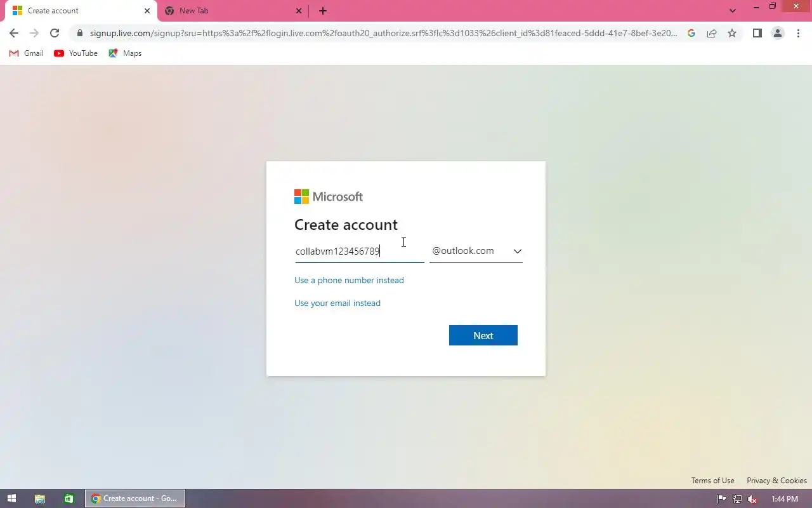This screenshot has width=812, height=508.
Task: Click the Next button
Action: pyautogui.click(x=483, y=335)
